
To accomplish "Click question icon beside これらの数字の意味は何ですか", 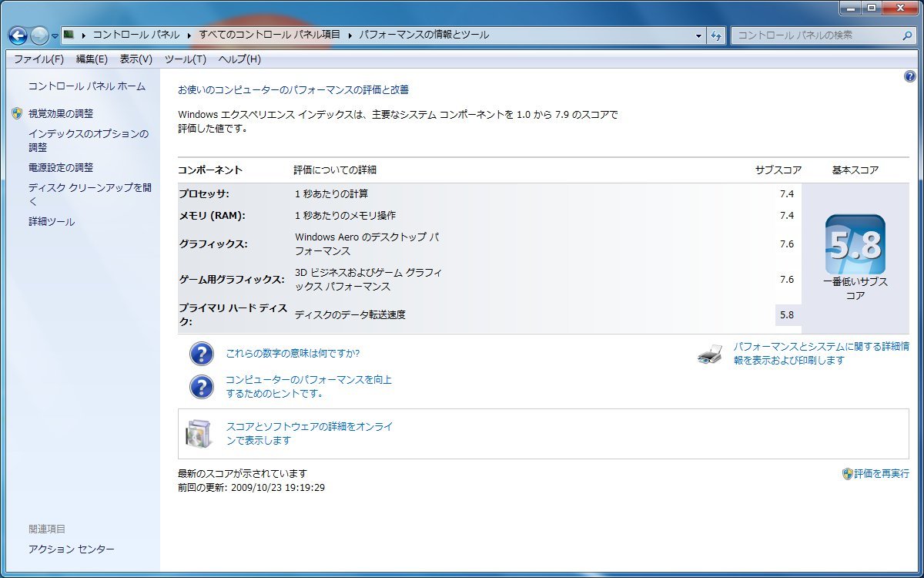I will pos(201,354).
